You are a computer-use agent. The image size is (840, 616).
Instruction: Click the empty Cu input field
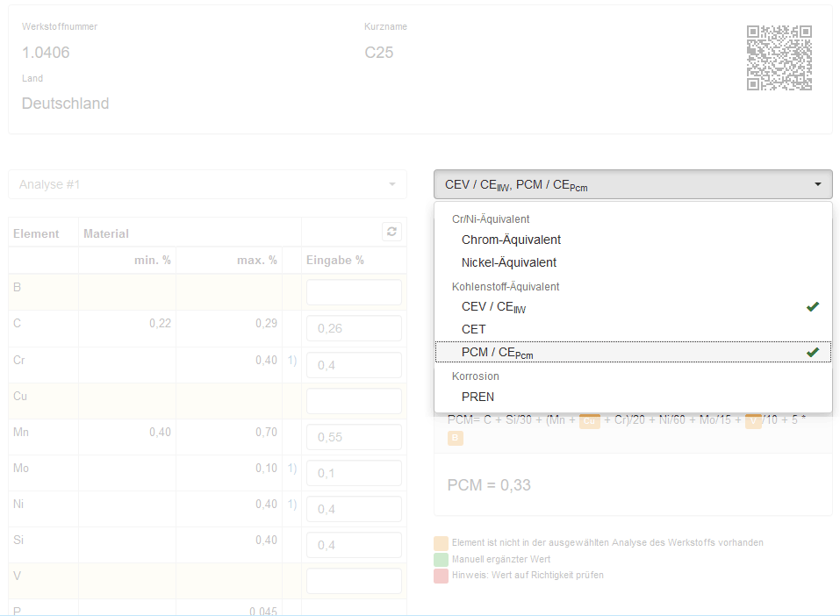[x=354, y=401]
